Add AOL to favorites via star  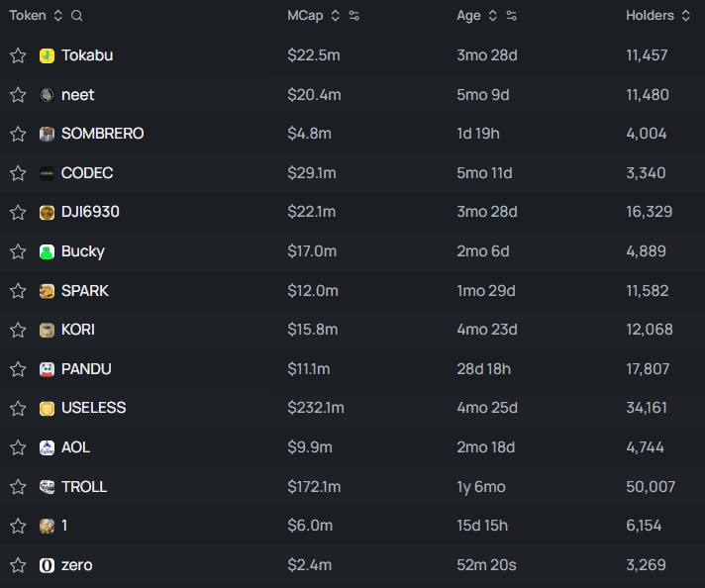coord(18,447)
